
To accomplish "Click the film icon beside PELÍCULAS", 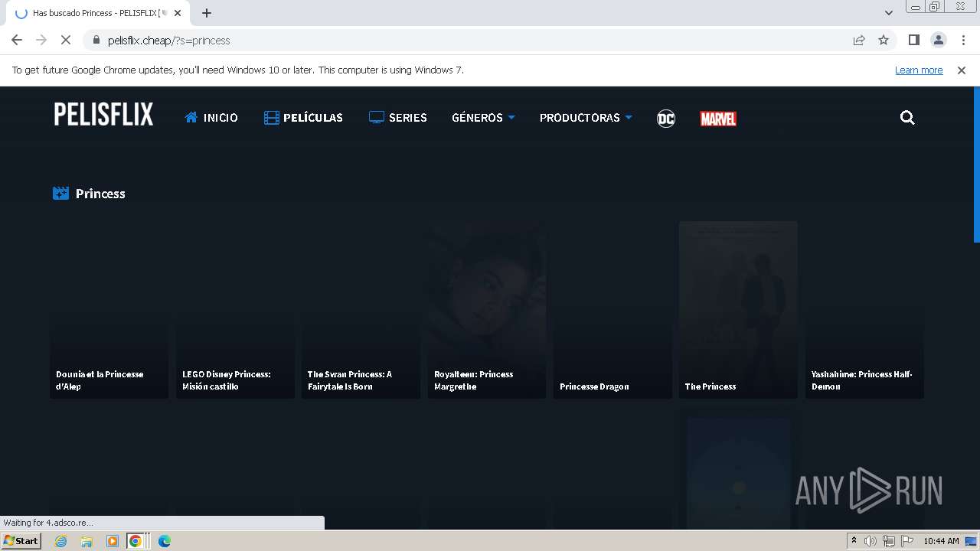I will pos(272,117).
